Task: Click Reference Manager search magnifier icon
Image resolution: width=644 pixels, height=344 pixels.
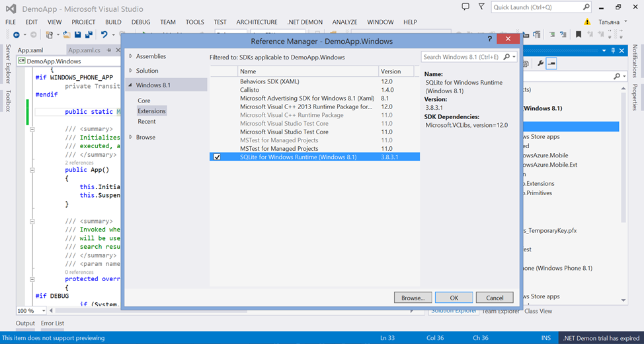Action: click(x=507, y=57)
